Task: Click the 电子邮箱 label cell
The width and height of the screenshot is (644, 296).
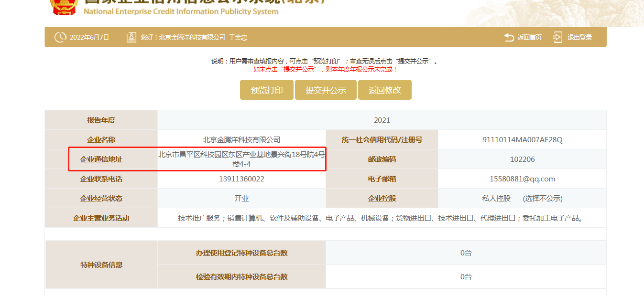Action: [x=382, y=179]
